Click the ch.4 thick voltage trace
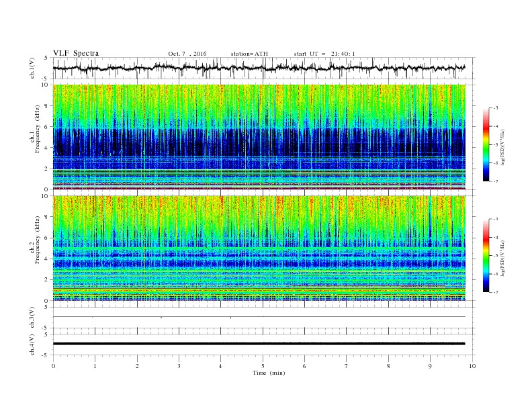 [x=259, y=344]
